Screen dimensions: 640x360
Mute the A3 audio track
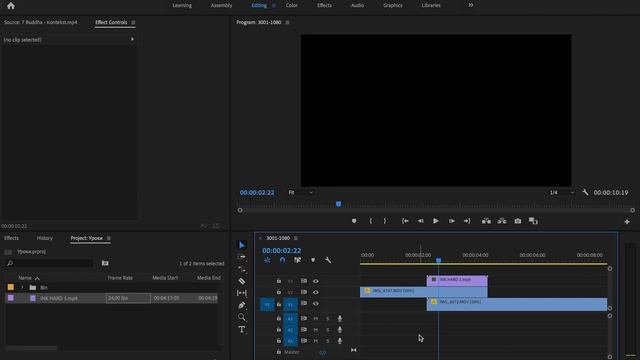click(316, 341)
